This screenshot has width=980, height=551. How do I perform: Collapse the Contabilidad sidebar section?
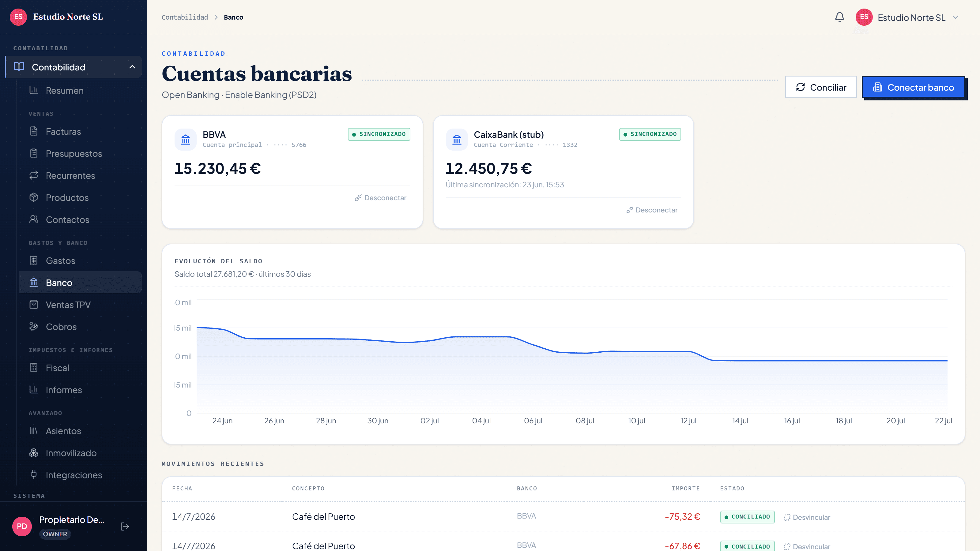click(x=132, y=67)
